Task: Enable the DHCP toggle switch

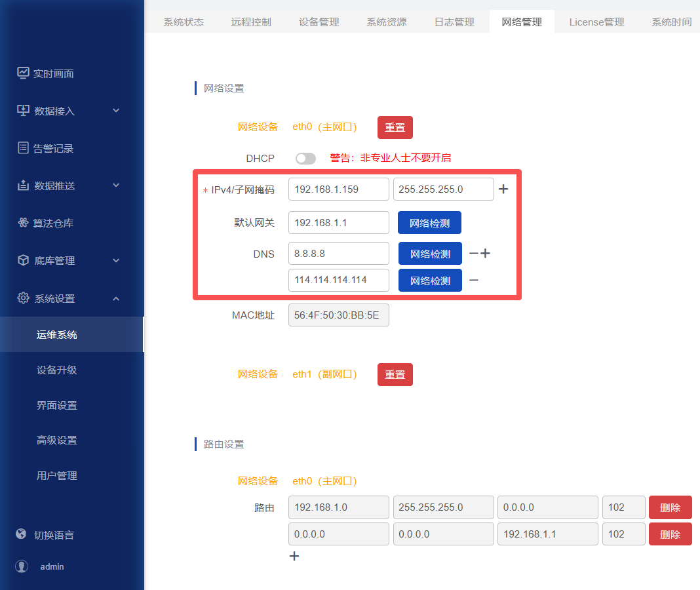Action: 305,159
